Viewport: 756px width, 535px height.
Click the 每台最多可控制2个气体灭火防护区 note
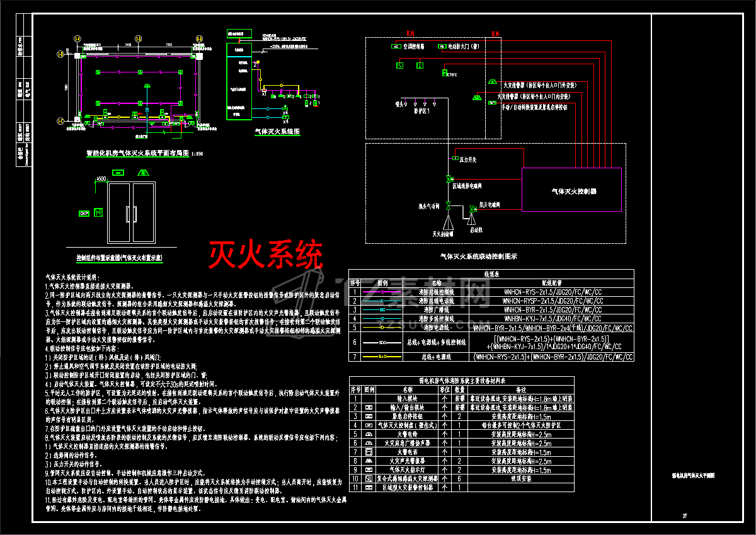tap(520, 425)
